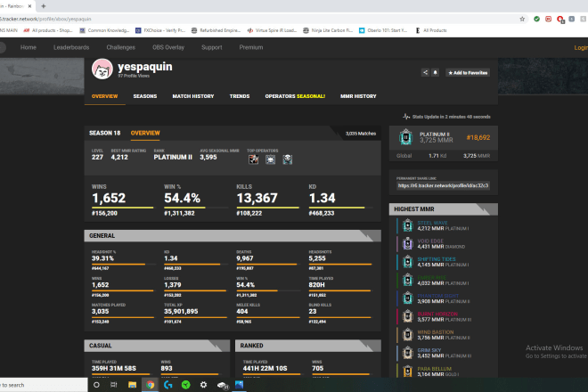Click the Void Edge season rank icon
This screenshot has width=588, height=392.
pos(408,244)
